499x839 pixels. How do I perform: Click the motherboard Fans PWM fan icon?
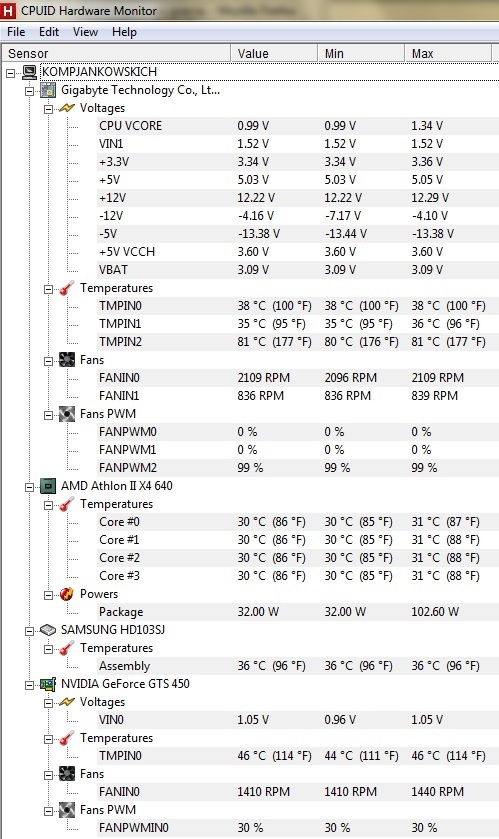point(67,414)
